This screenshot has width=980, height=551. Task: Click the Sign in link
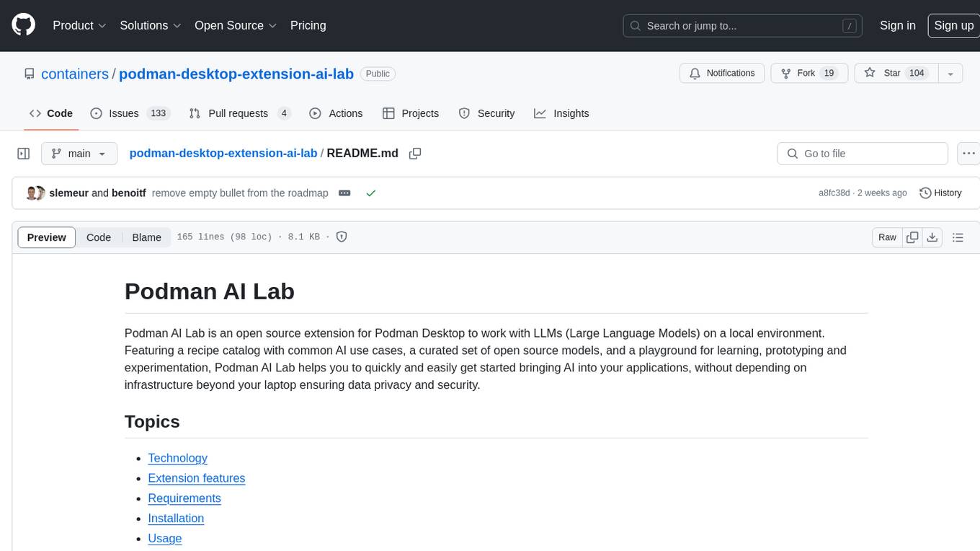pos(897,25)
